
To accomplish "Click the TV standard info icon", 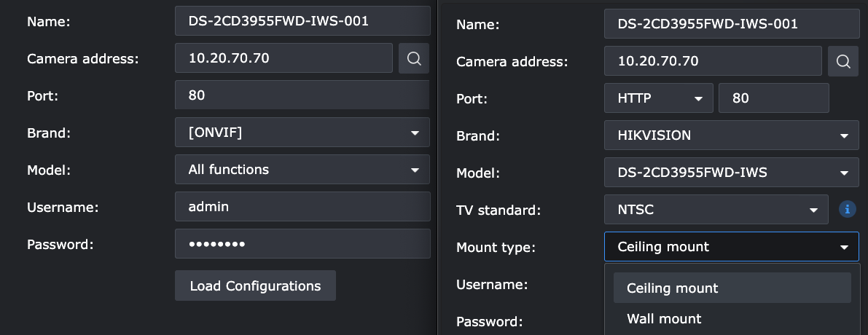I will (847, 209).
